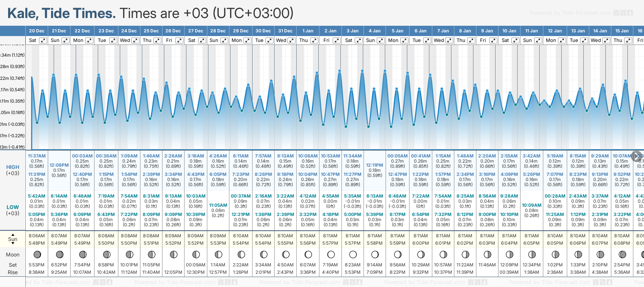Expand the Sat 20 Dec day column
The height and width of the screenshot is (287, 644).
pyautogui.click(x=43, y=40)
